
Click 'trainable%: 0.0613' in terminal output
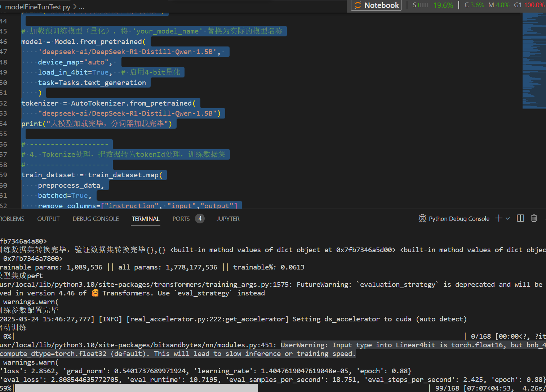point(269,267)
